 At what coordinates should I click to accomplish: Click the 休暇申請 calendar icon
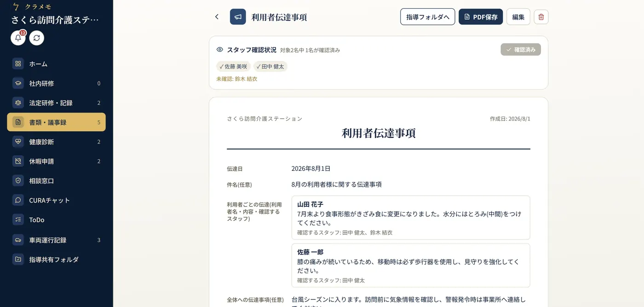tap(18, 161)
